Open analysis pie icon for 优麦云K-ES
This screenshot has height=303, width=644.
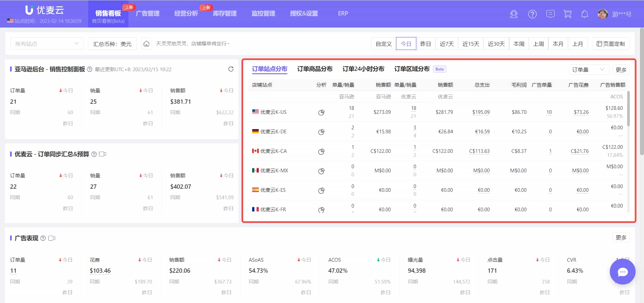point(321,190)
